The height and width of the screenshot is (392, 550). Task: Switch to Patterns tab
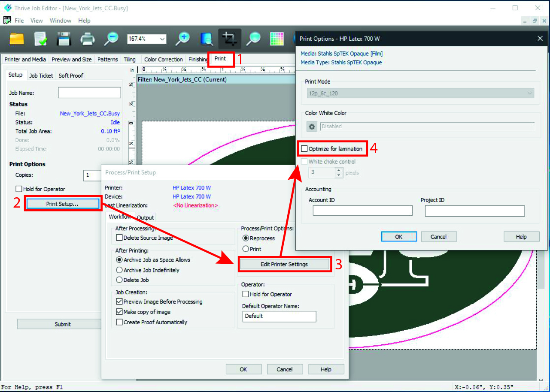point(107,60)
